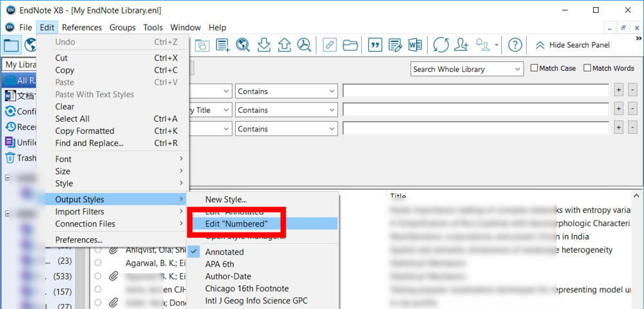Open the Help question mark icon
644x309 pixels.
[x=515, y=45]
